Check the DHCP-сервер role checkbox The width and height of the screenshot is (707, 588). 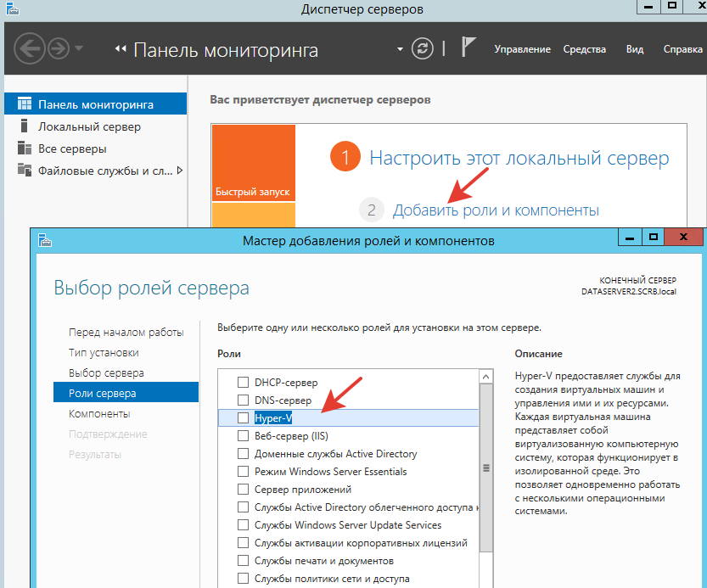point(243,383)
